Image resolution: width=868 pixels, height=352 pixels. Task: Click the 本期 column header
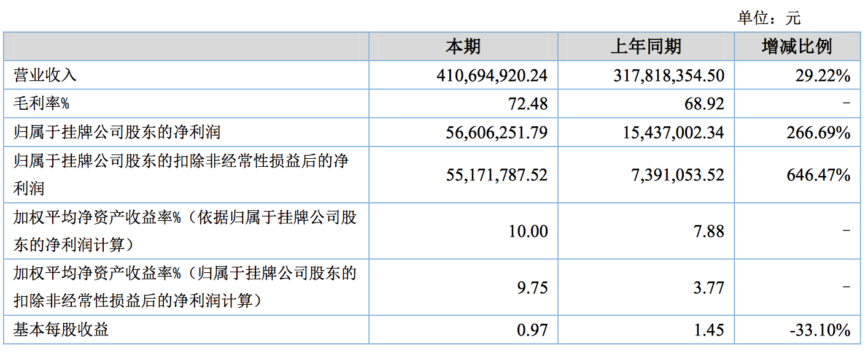click(x=463, y=47)
